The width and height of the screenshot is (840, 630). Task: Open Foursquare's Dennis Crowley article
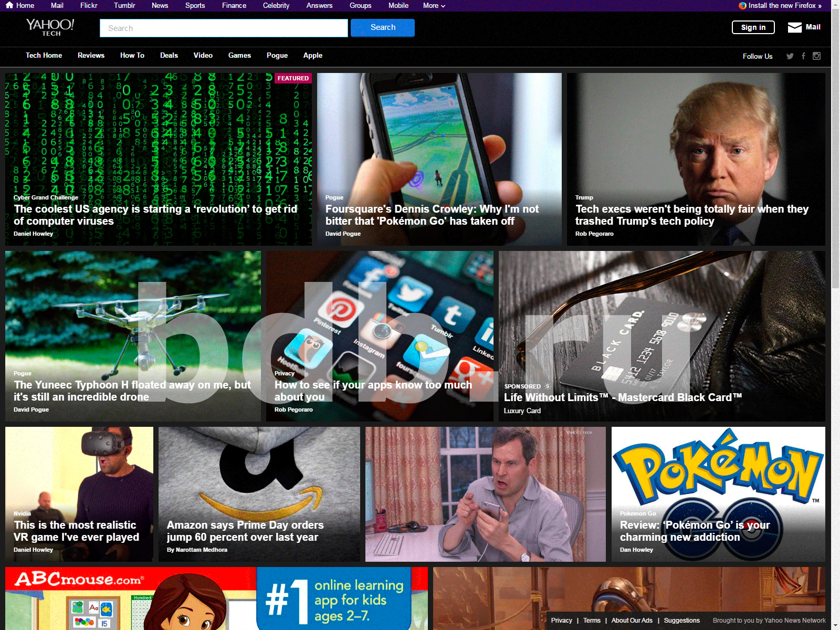(x=432, y=215)
